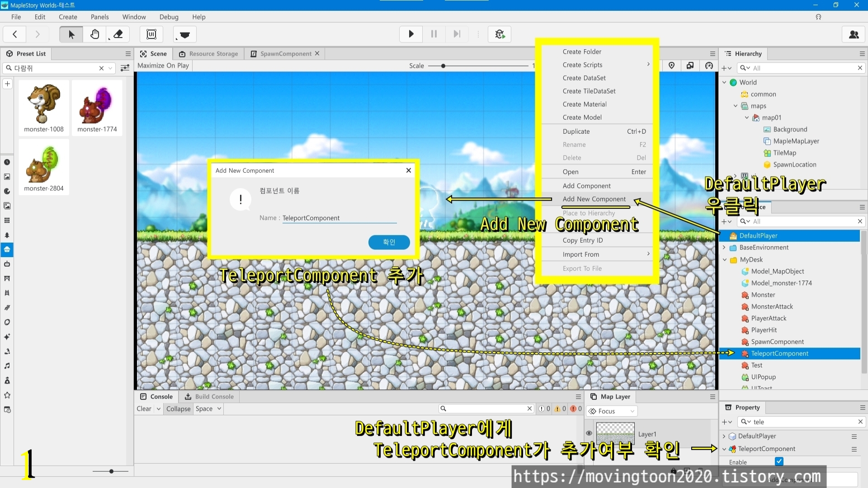Open the debug bug icon
The image size is (868, 488).
pyautogui.click(x=500, y=34)
